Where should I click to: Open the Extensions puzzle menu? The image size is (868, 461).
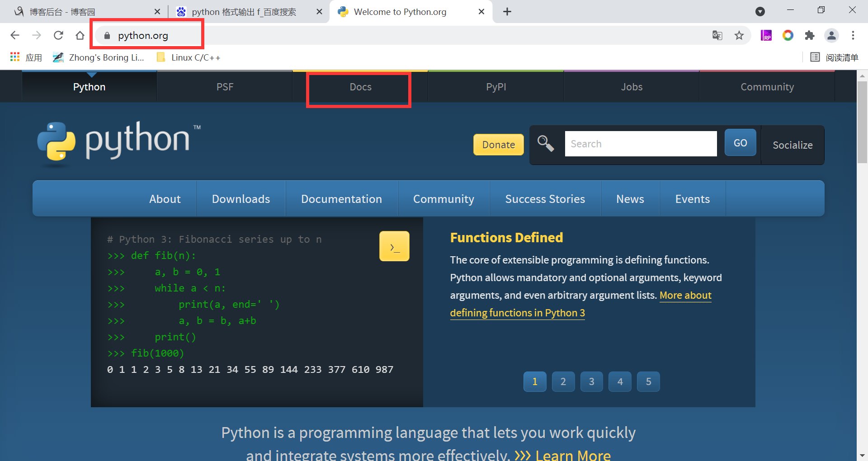810,35
